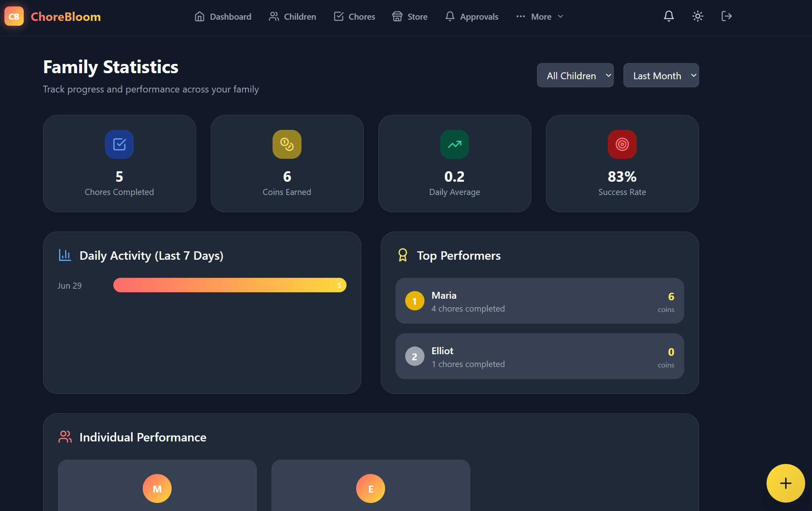Click the Top Performers award ribbon icon
Image resolution: width=812 pixels, height=511 pixels.
tap(402, 255)
